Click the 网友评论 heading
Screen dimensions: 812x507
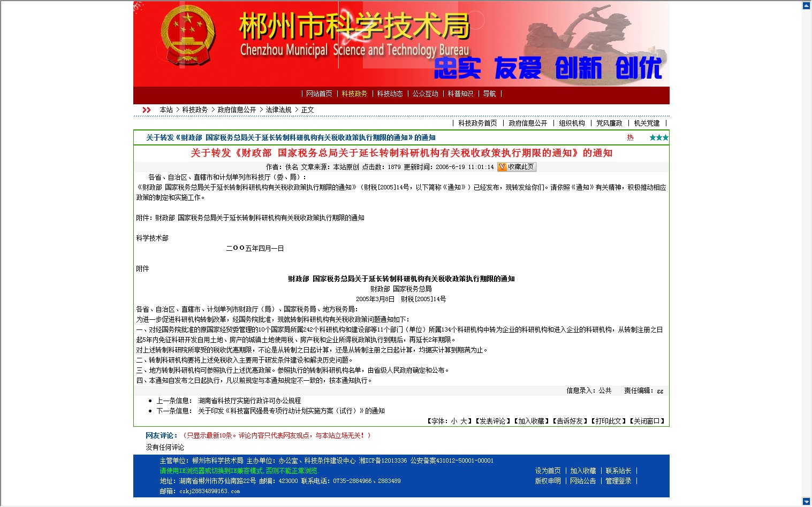(x=161, y=435)
